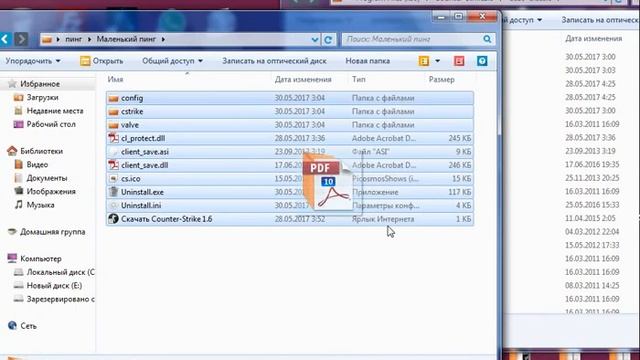The width and height of the screenshot is (640, 360).
Task: Click the client_save.asi file icon
Action: [x=113, y=152]
